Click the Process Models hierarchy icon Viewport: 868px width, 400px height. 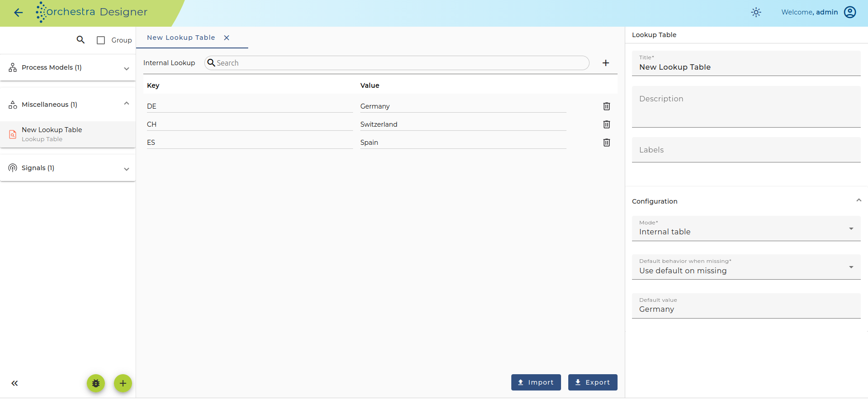tap(13, 67)
